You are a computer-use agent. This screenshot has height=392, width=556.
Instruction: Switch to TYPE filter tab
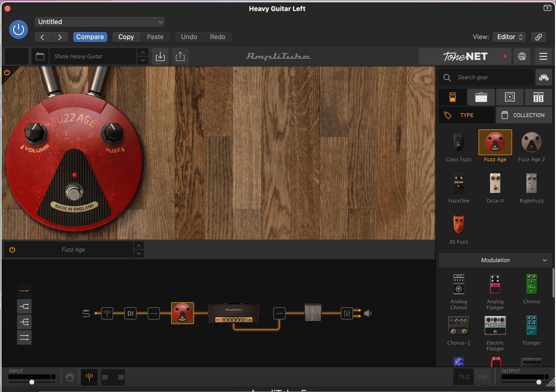pos(467,115)
